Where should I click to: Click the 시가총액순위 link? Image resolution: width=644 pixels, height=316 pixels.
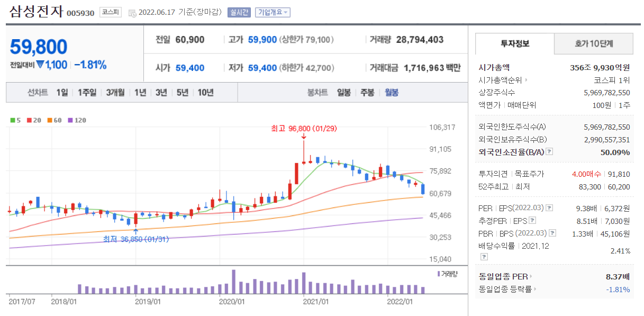tap(500, 80)
